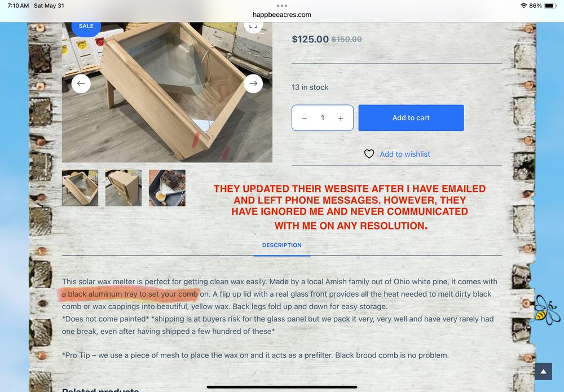This screenshot has height=392, width=564.
Task: Click the floating bee icon
Action: [546, 310]
